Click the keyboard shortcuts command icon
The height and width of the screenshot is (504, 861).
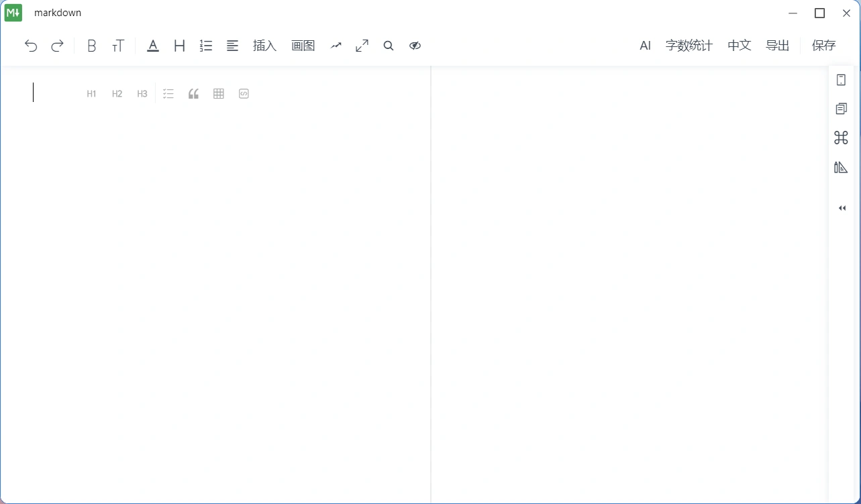tap(841, 138)
